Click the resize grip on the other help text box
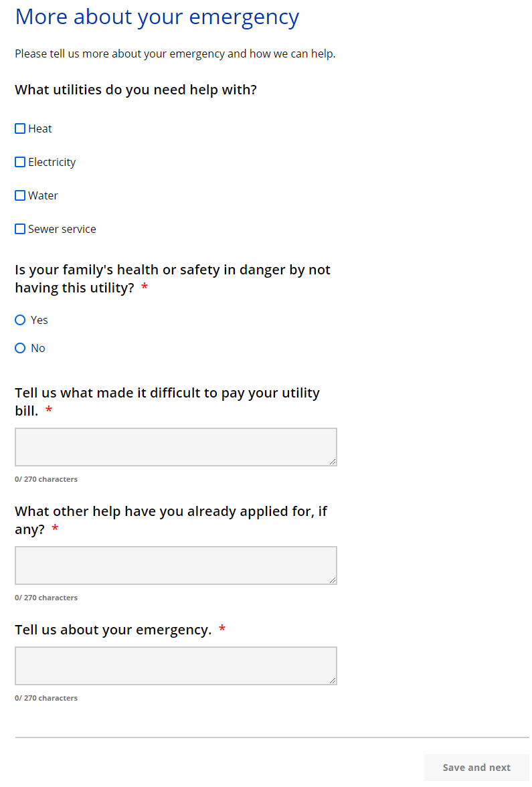 [333, 580]
